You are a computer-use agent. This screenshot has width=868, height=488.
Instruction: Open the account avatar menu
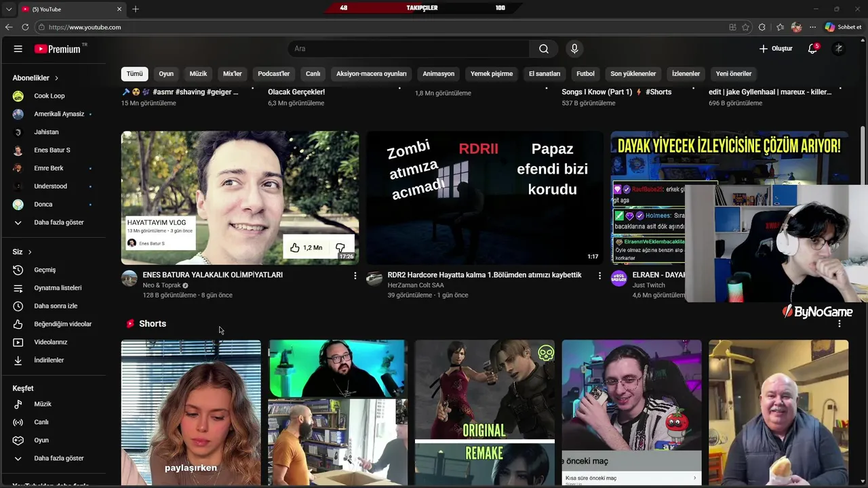839,49
